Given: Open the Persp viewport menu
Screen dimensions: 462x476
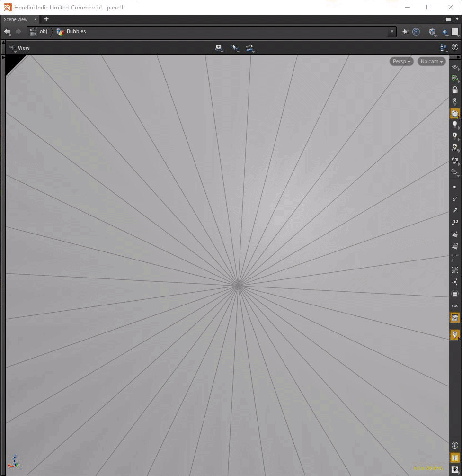Looking at the screenshot, I should [x=400, y=61].
